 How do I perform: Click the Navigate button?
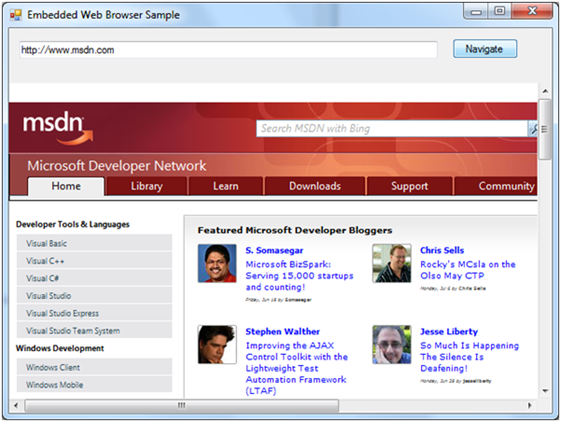485,49
